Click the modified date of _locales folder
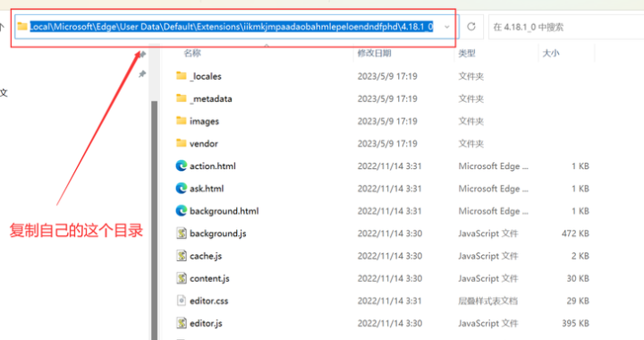The width and height of the screenshot is (644, 340). point(387,76)
